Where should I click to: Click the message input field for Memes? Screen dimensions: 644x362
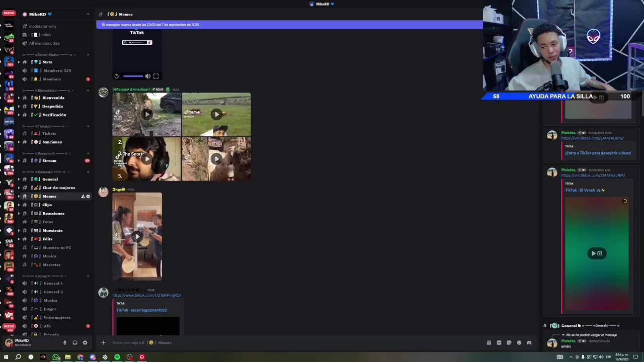pos(297,343)
